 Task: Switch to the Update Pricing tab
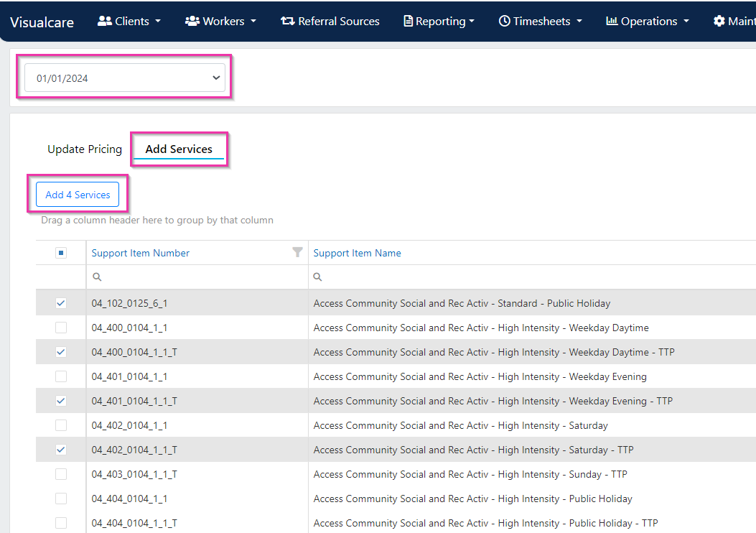85,149
